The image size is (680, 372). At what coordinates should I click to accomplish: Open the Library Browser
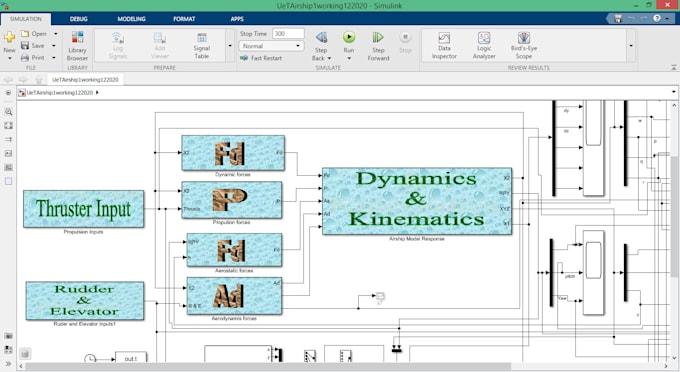(x=78, y=46)
